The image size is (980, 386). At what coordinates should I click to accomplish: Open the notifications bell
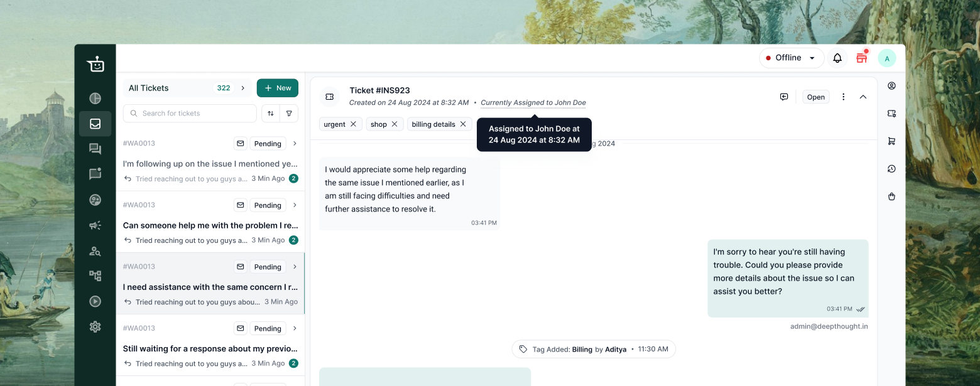(x=837, y=58)
